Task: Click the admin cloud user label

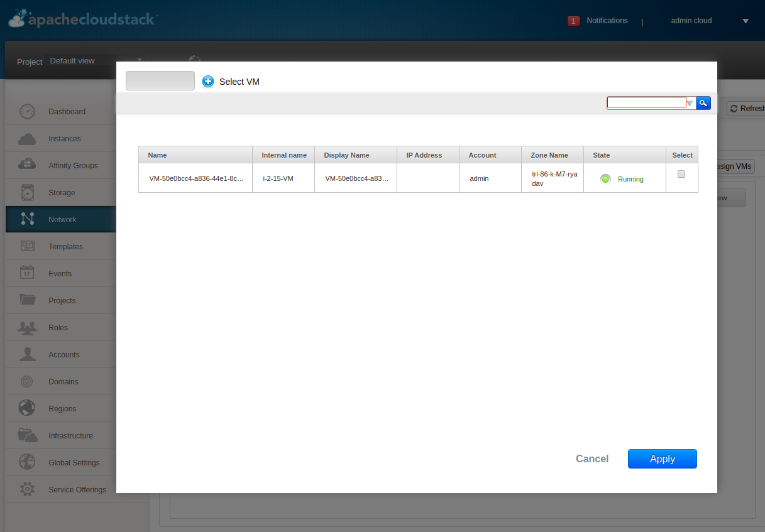Action: (691, 21)
